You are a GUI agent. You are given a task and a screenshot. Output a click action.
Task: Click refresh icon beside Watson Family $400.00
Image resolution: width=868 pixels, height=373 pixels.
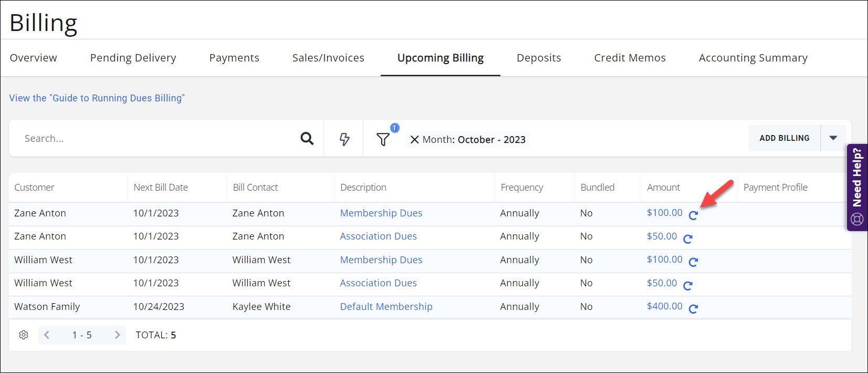pyautogui.click(x=693, y=309)
